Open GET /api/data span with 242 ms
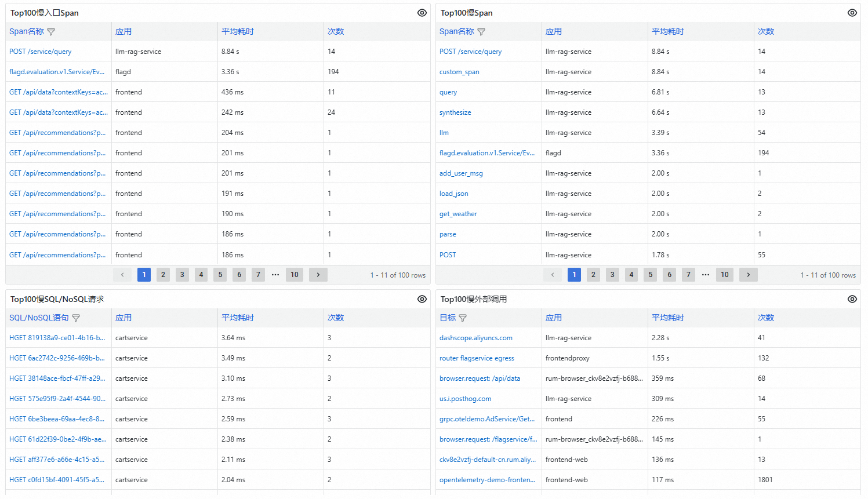The image size is (868, 499). coord(59,112)
